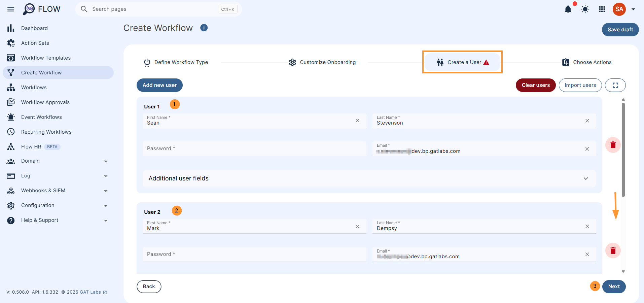Click the Event Workflows icon
The width and height of the screenshot is (644, 303).
pyautogui.click(x=11, y=117)
